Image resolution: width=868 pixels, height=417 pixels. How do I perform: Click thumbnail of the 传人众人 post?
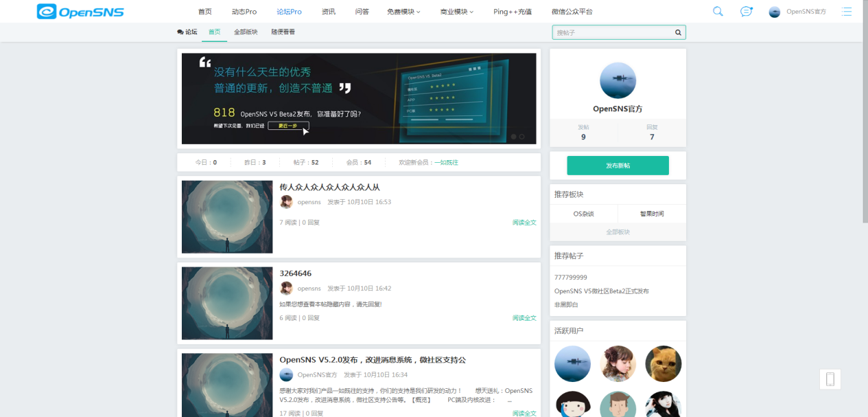(227, 217)
